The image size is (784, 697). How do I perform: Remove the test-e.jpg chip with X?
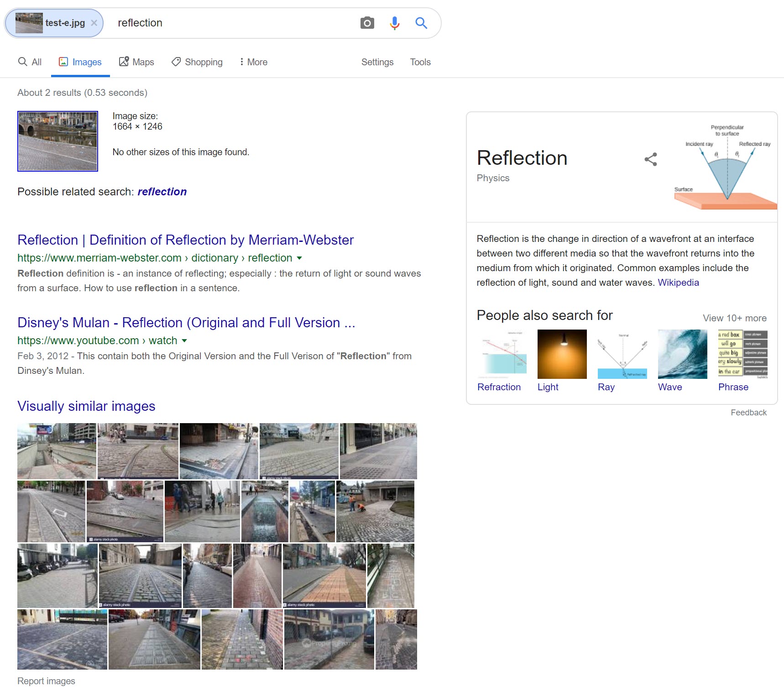94,23
